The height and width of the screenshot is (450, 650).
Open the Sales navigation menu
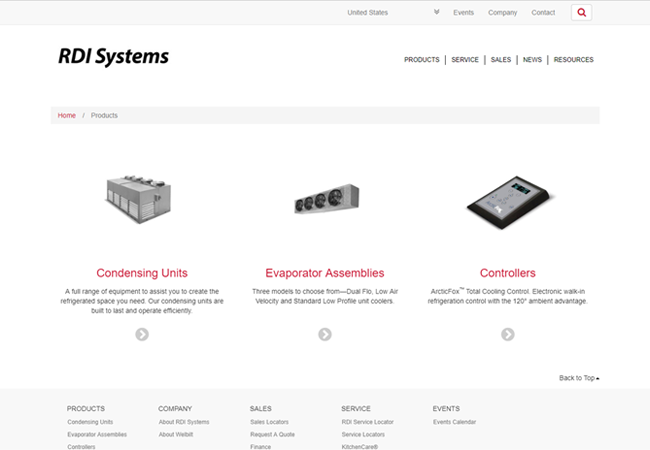point(500,60)
